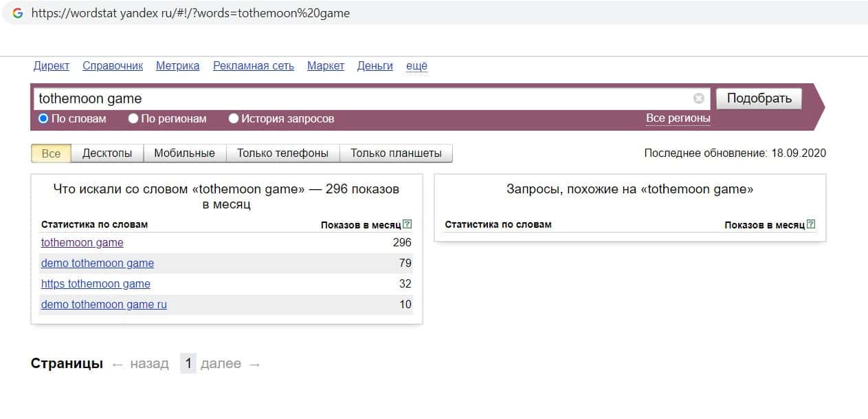
Task: Open the Маркет link
Action: point(326,66)
